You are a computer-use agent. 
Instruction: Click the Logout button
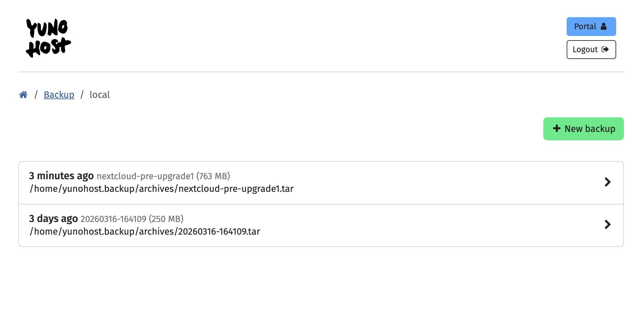pos(591,49)
